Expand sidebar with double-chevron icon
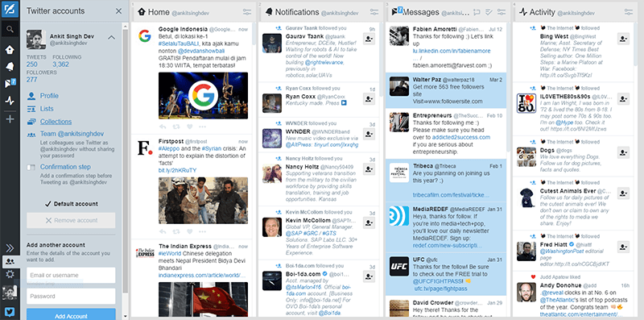The image size is (644, 320). tap(10, 247)
